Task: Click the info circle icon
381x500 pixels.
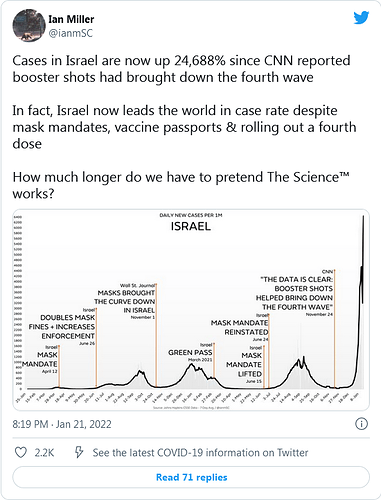Action: pyautogui.click(x=361, y=424)
